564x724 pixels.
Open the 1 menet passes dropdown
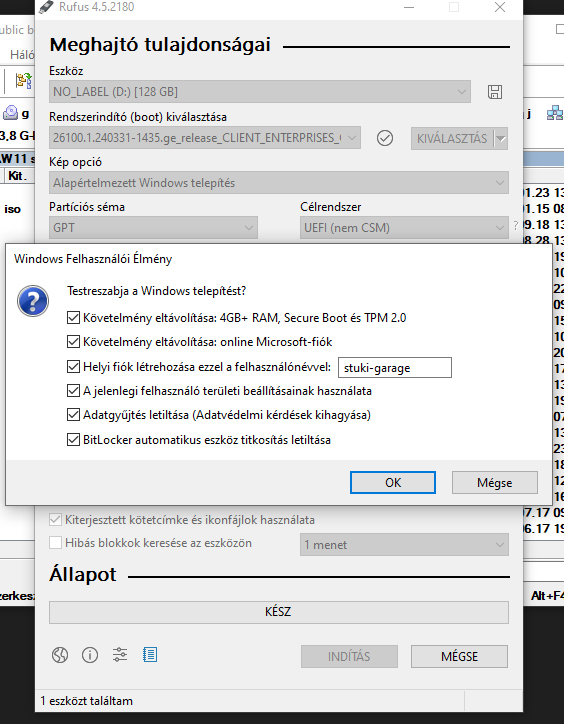tap(404, 545)
